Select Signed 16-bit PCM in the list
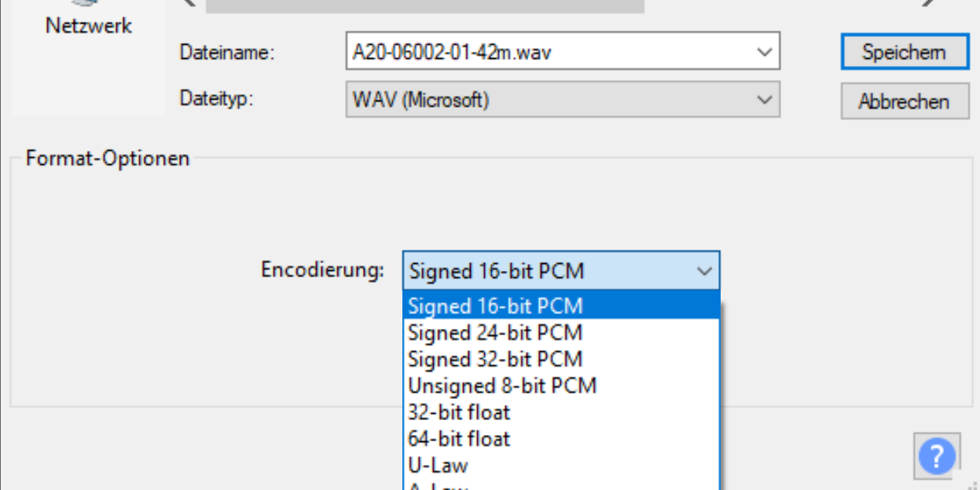The width and height of the screenshot is (980, 490). (561, 306)
